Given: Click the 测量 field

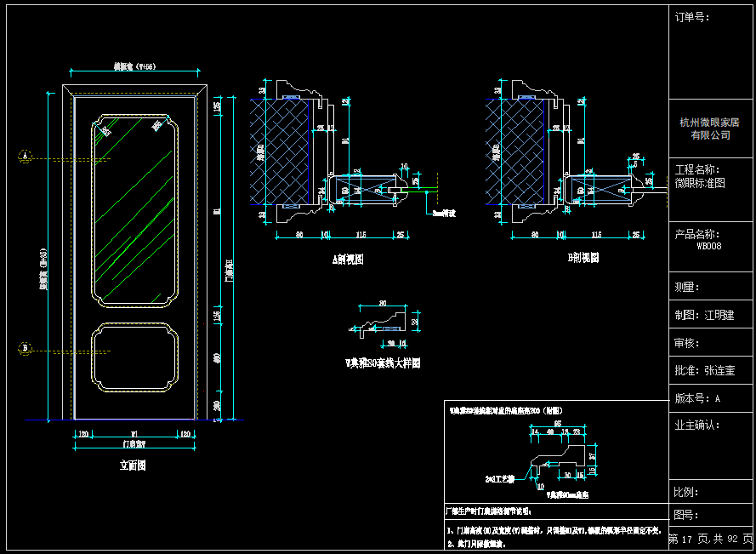Looking at the screenshot, I should tap(712, 288).
